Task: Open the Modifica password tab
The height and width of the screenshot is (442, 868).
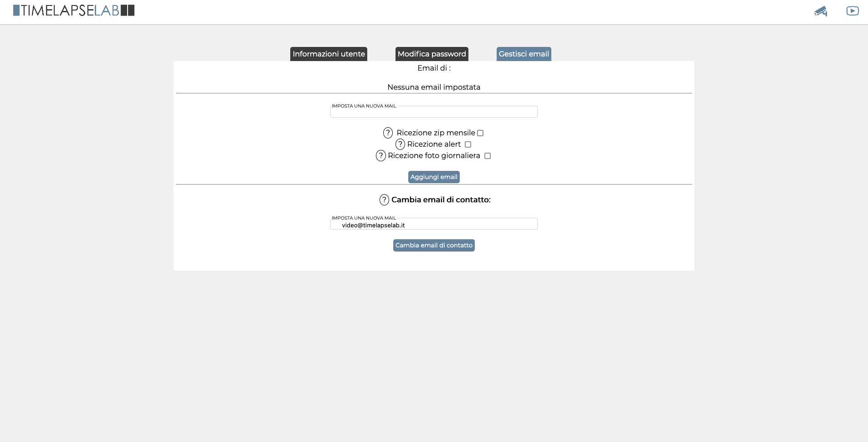Action: pos(432,54)
